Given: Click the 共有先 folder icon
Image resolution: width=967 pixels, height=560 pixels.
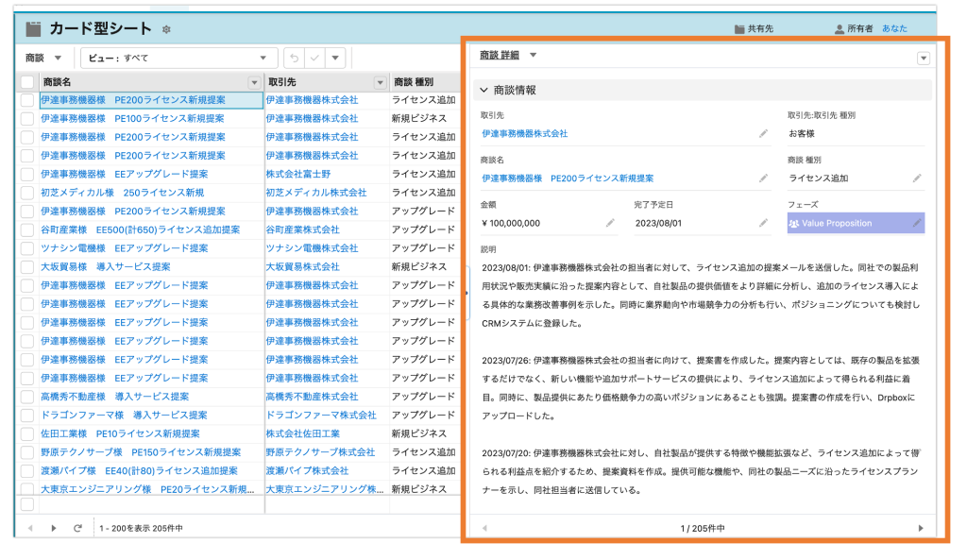Looking at the screenshot, I should (739, 29).
